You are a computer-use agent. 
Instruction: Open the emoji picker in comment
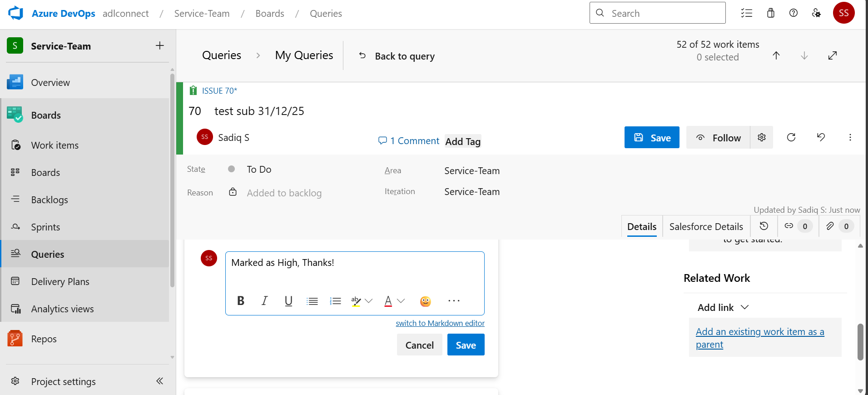pos(426,301)
